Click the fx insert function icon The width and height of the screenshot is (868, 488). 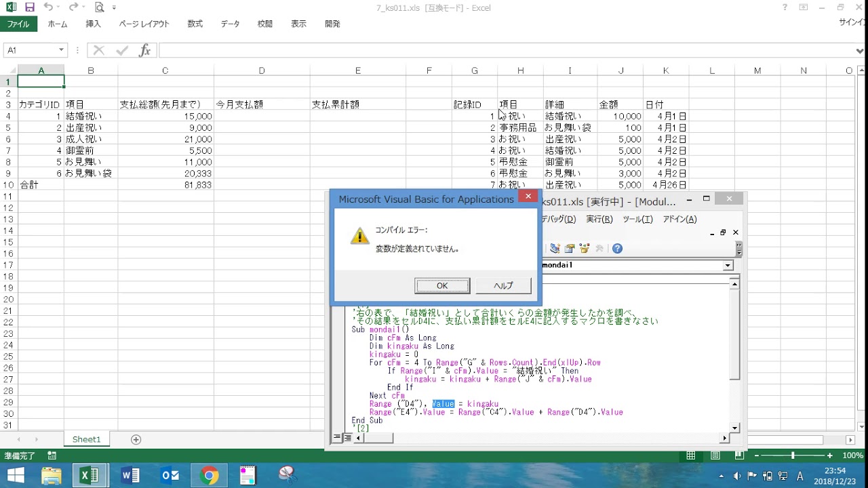click(x=144, y=50)
